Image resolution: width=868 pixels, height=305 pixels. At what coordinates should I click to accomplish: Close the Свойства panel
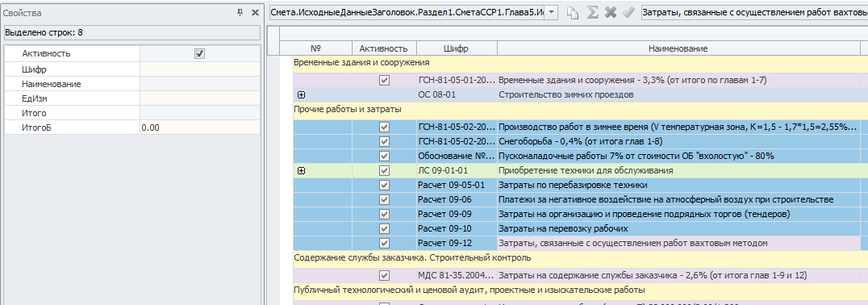click(x=255, y=12)
